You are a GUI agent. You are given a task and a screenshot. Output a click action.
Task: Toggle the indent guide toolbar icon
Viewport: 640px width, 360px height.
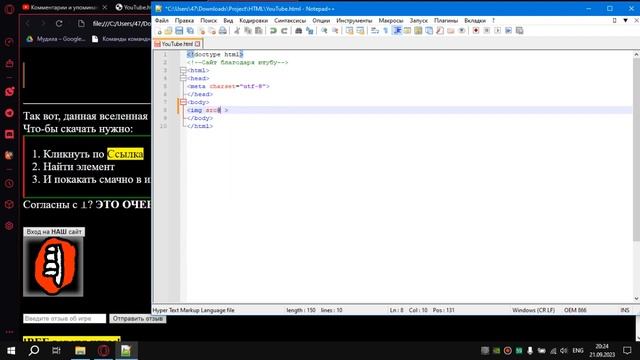click(x=397, y=31)
